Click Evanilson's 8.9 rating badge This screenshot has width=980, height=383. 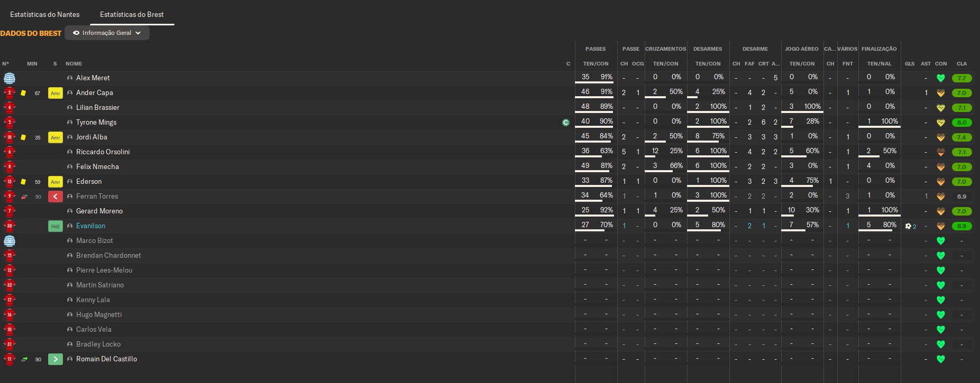tap(961, 226)
